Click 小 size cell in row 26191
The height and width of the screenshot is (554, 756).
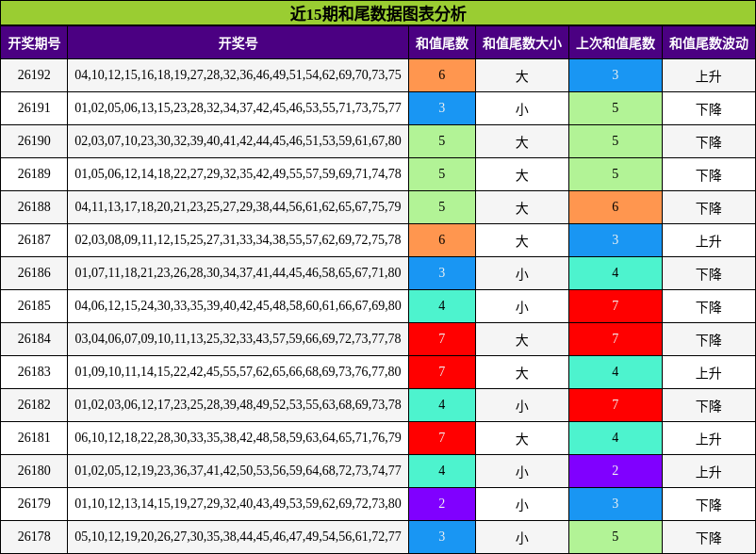(522, 108)
